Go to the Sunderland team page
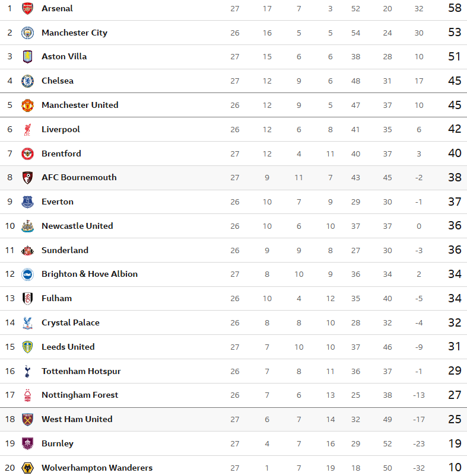 coord(65,250)
